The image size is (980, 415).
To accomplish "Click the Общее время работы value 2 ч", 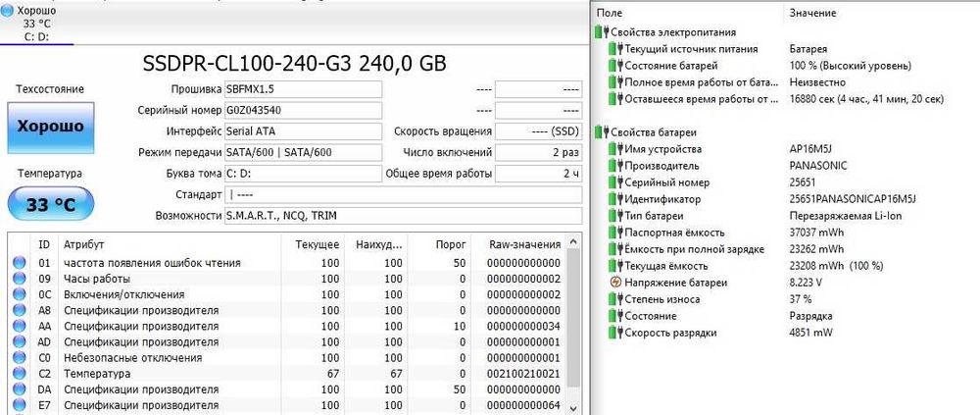I will pos(539,174).
